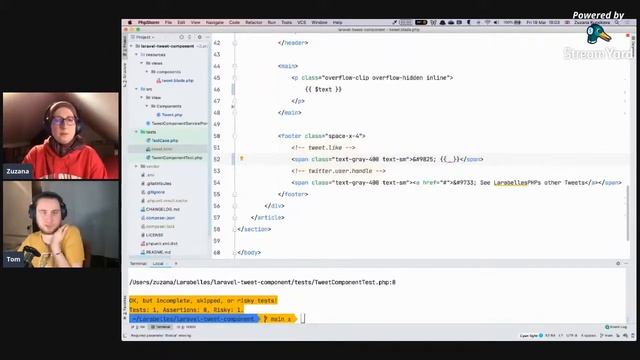The width and height of the screenshot is (640, 360).
Task: Open the Run menu
Action: point(272,22)
